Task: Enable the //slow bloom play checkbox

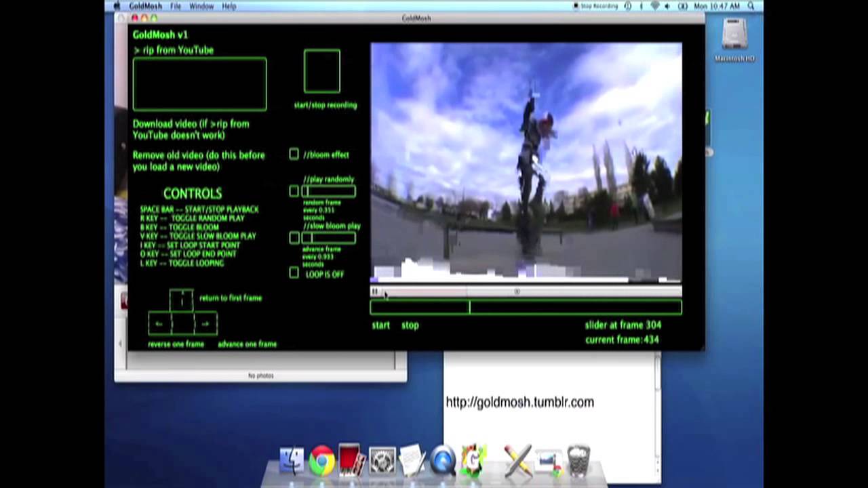Action: pyautogui.click(x=294, y=238)
